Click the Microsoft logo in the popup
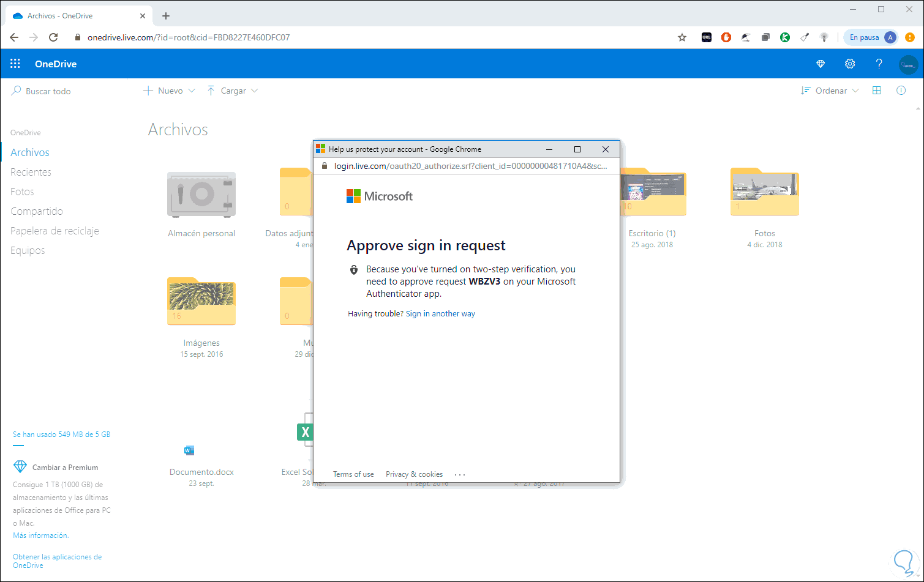 (380, 196)
